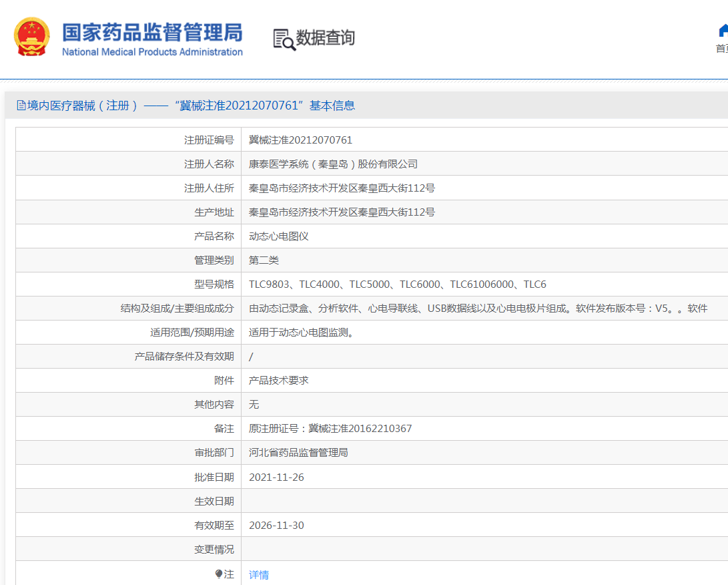Click the 国家药品监督管理局 site title

click(x=152, y=31)
